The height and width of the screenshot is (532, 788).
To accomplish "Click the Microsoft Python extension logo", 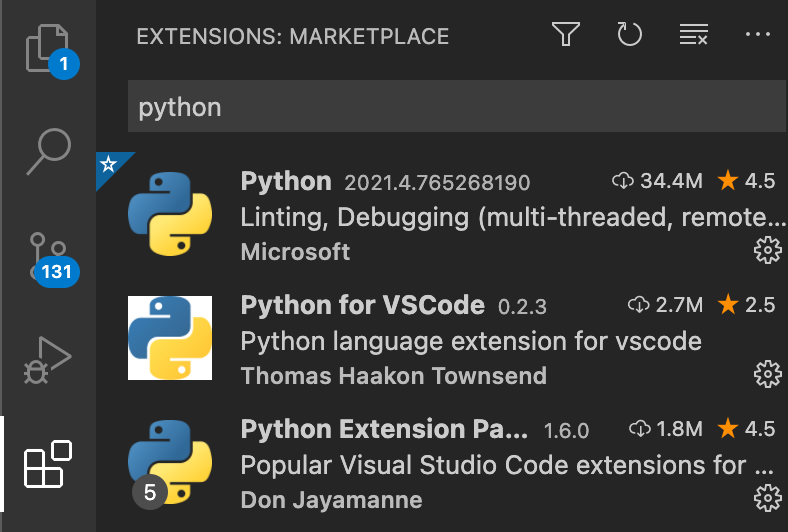I will (170, 214).
